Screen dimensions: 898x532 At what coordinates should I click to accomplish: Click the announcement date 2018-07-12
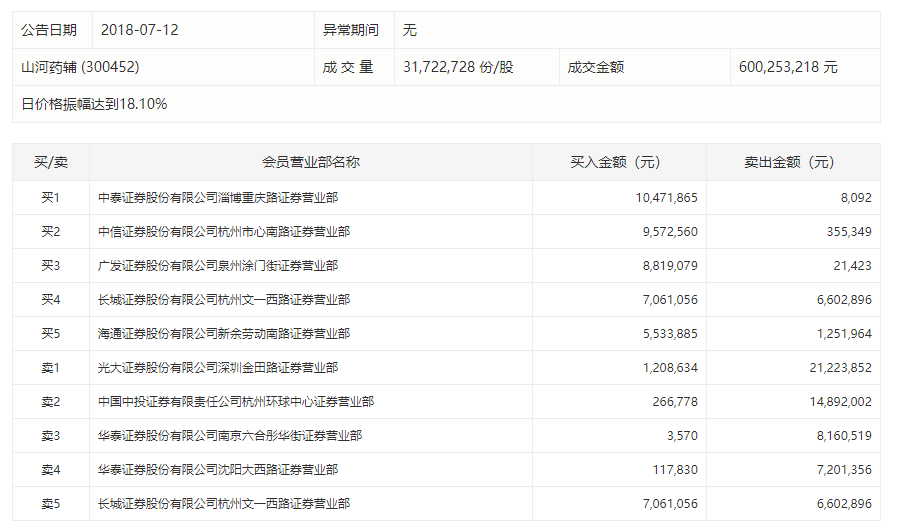[x=140, y=30]
